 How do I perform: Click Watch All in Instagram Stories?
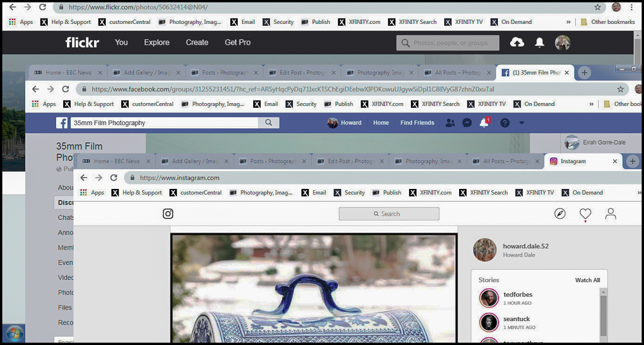[x=587, y=281]
